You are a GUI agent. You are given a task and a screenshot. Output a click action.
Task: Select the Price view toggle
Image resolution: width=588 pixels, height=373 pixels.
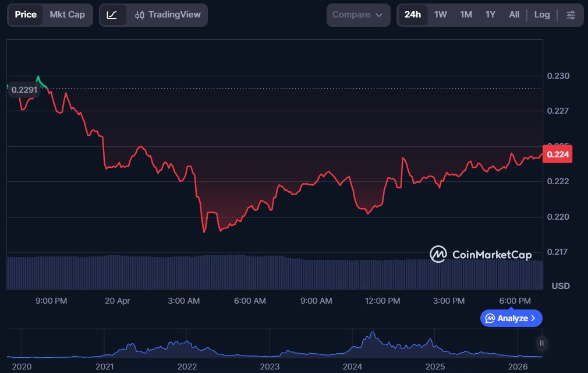26,15
